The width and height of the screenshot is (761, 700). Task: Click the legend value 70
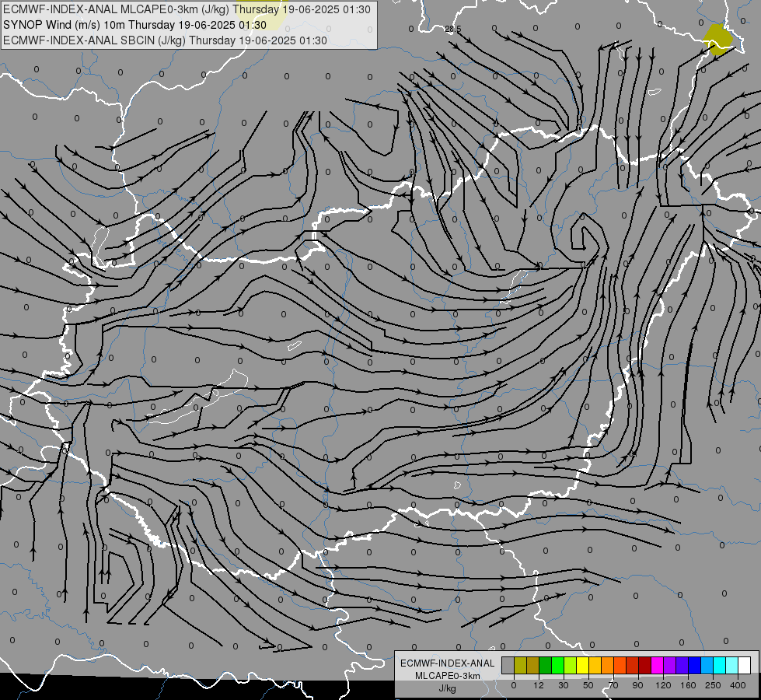(x=613, y=685)
